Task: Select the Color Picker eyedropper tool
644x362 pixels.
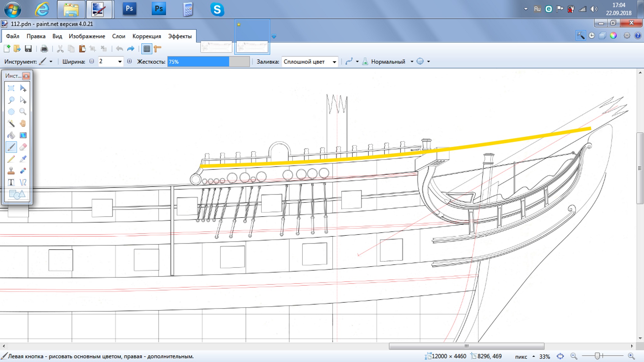Action: point(23,159)
